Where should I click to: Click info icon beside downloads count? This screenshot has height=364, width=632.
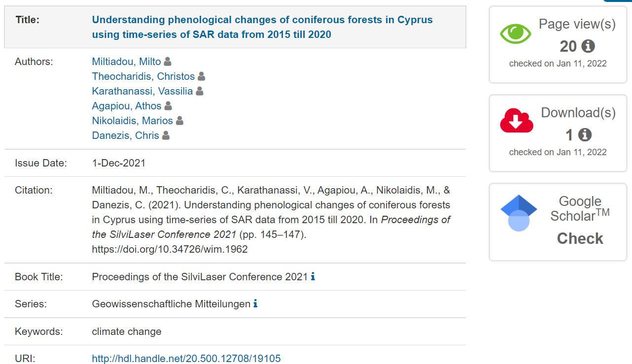click(x=585, y=135)
